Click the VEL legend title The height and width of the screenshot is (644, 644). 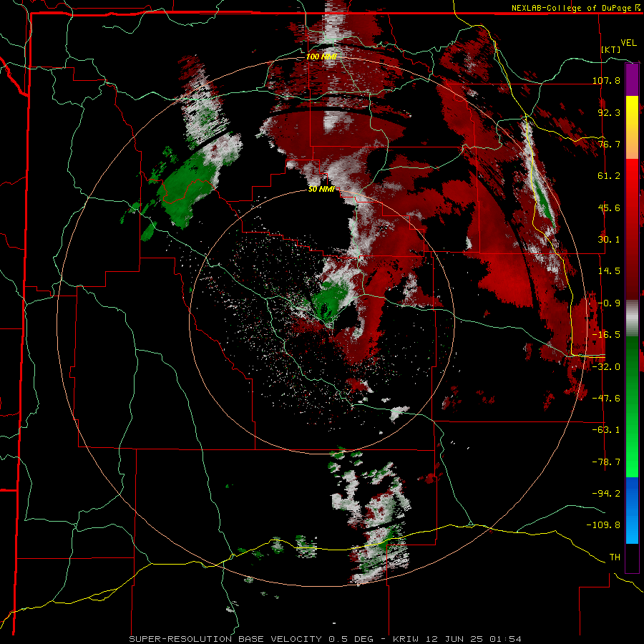point(628,43)
